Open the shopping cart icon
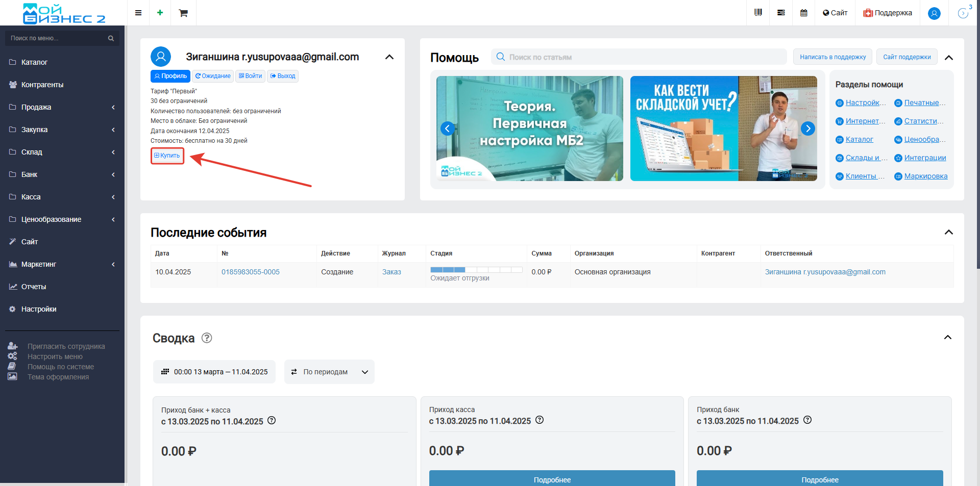This screenshot has width=980, height=486. (183, 13)
